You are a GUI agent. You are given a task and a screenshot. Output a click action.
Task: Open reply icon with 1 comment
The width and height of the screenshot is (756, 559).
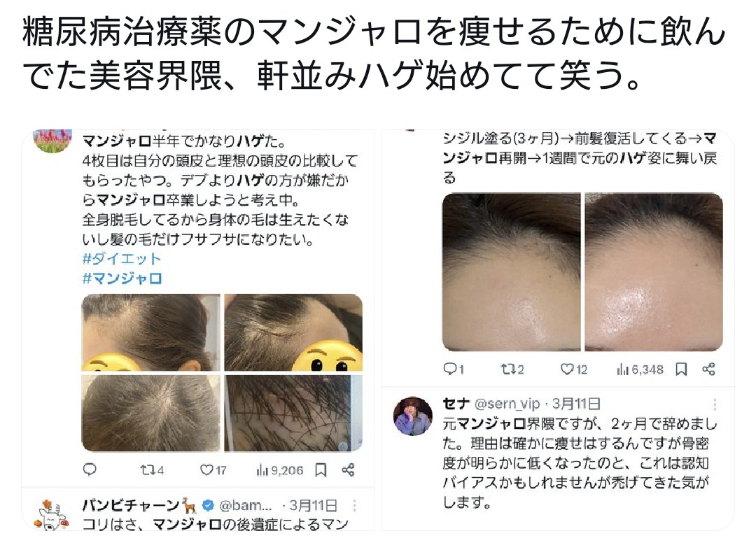453,369
